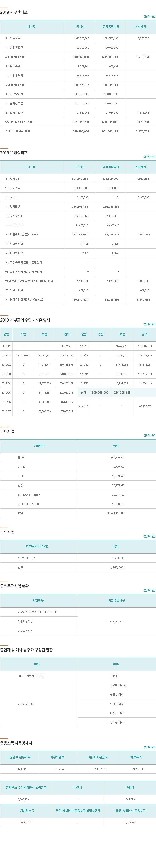
Task: Click the 사업수행비용 column header
Action: point(117,600)
